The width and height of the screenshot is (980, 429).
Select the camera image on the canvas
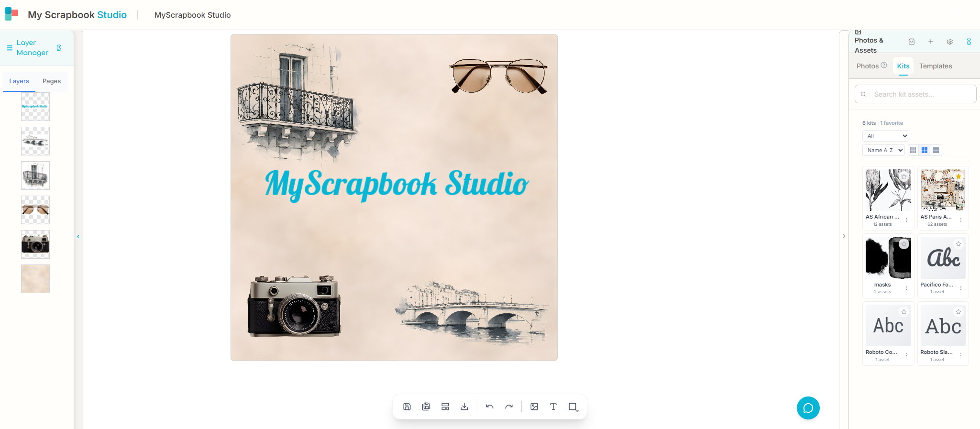[294, 305]
